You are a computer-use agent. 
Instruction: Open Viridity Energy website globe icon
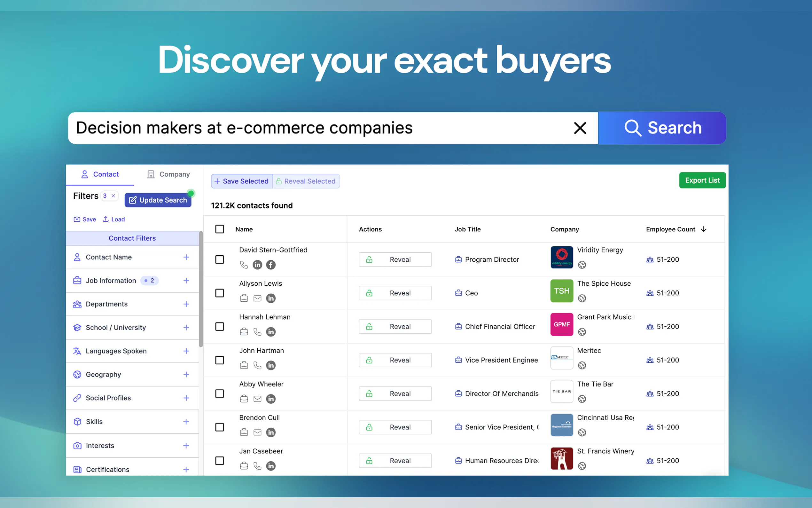(582, 265)
